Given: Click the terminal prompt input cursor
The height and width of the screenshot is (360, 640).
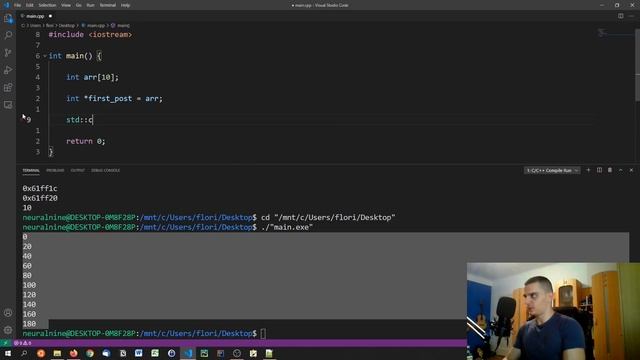Looking at the screenshot, I should pyautogui.click(x=263, y=333).
